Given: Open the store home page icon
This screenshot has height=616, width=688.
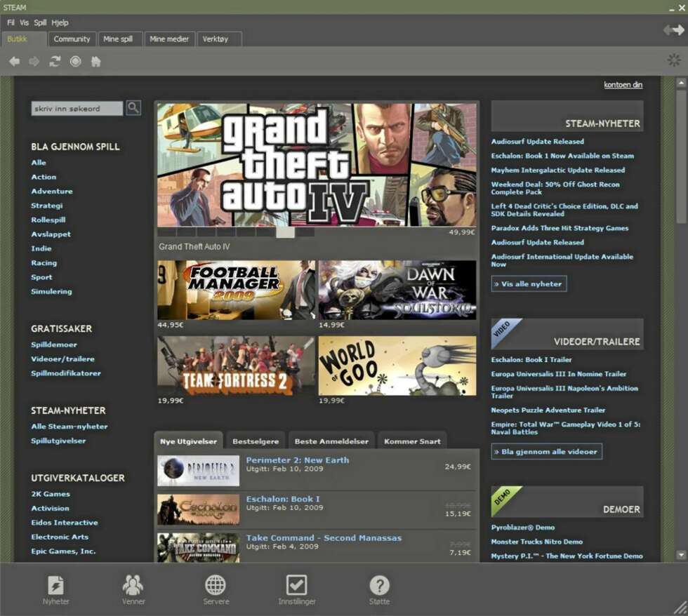Looking at the screenshot, I should (x=95, y=61).
